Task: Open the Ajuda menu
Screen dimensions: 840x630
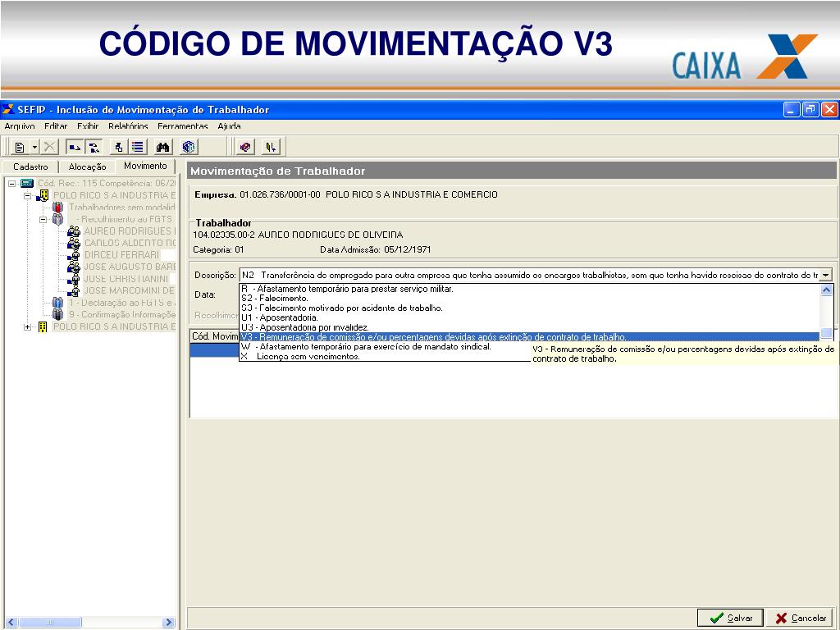Action: (230, 126)
